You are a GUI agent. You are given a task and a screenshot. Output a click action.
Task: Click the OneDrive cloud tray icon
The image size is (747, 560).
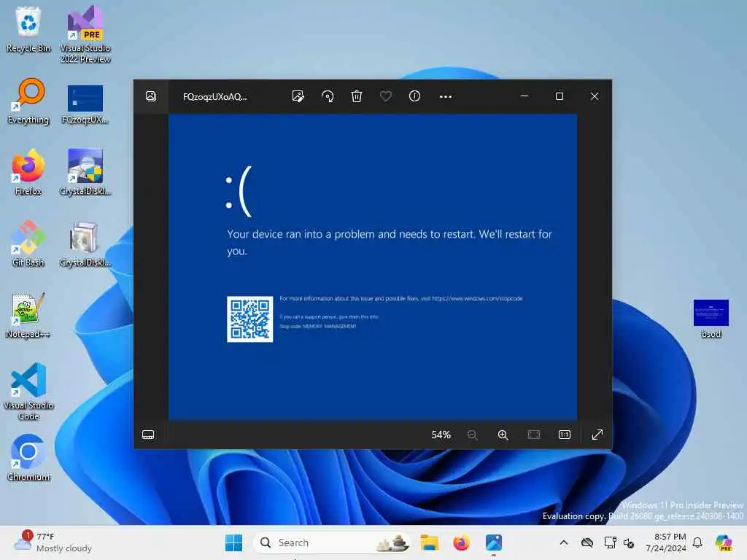point(587,542)
